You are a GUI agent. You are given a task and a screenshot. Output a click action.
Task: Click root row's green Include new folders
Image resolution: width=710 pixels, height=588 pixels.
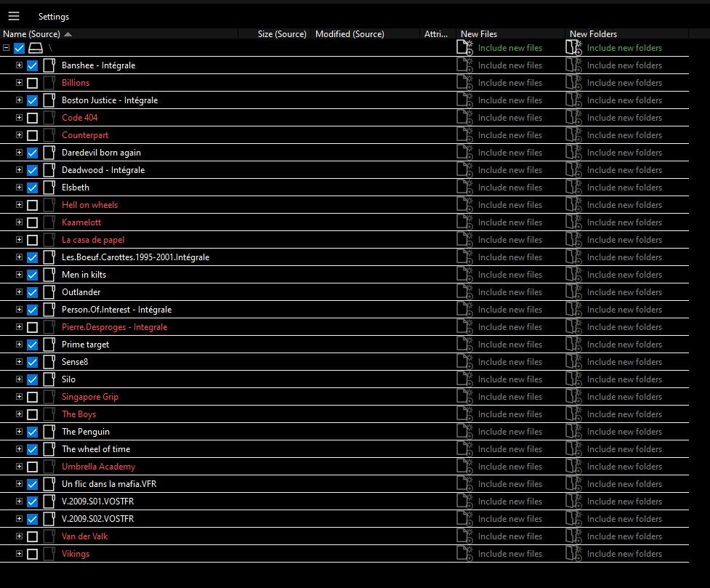(x=624, y=47)
